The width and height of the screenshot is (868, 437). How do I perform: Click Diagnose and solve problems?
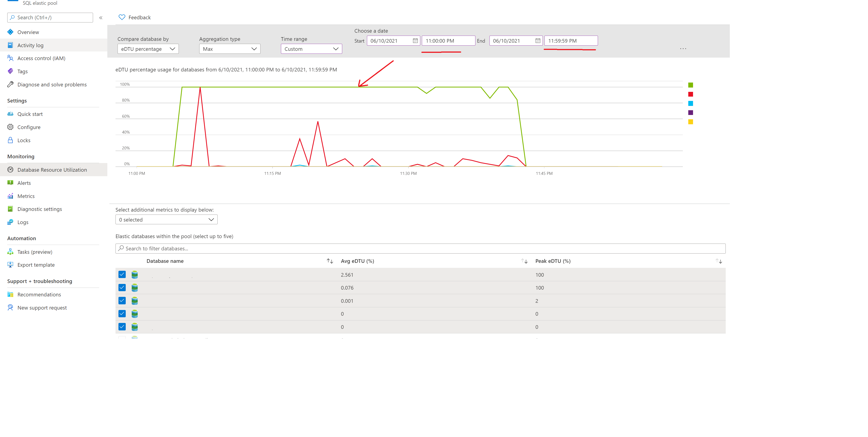coord(52,84)
